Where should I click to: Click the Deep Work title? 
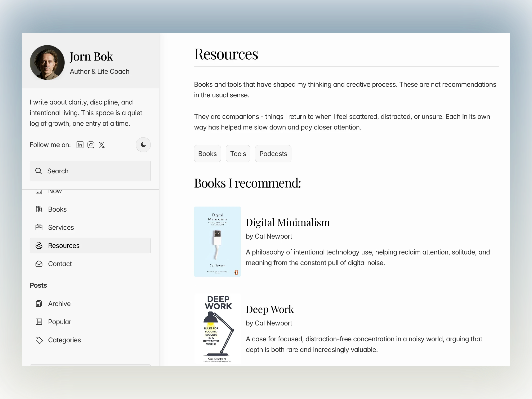(270, 309)
